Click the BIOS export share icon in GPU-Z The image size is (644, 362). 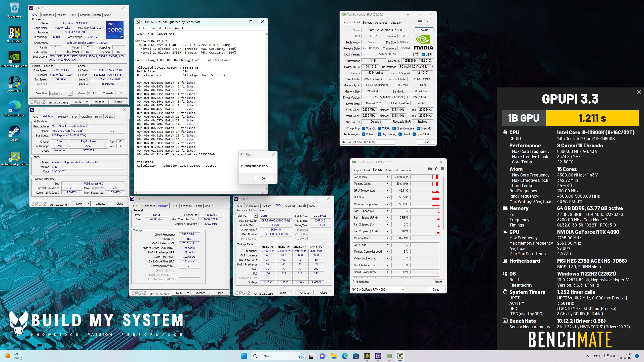pyautogui.click(x=416, y=54)
